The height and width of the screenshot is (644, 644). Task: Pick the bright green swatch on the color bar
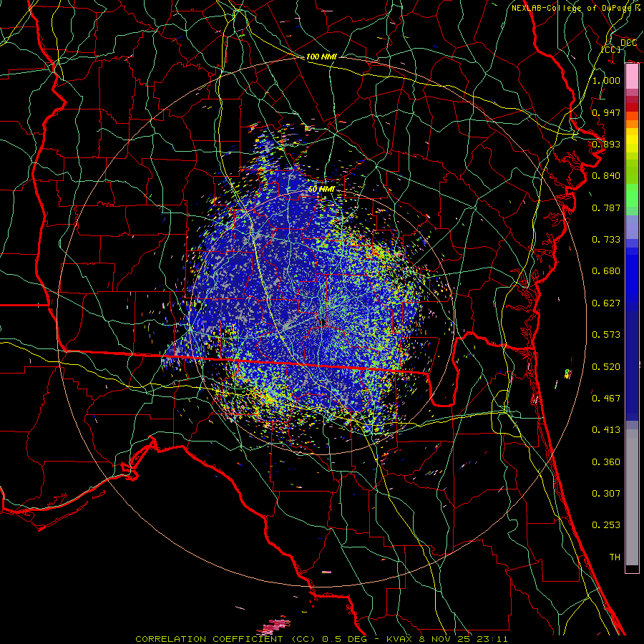point(632,195)
